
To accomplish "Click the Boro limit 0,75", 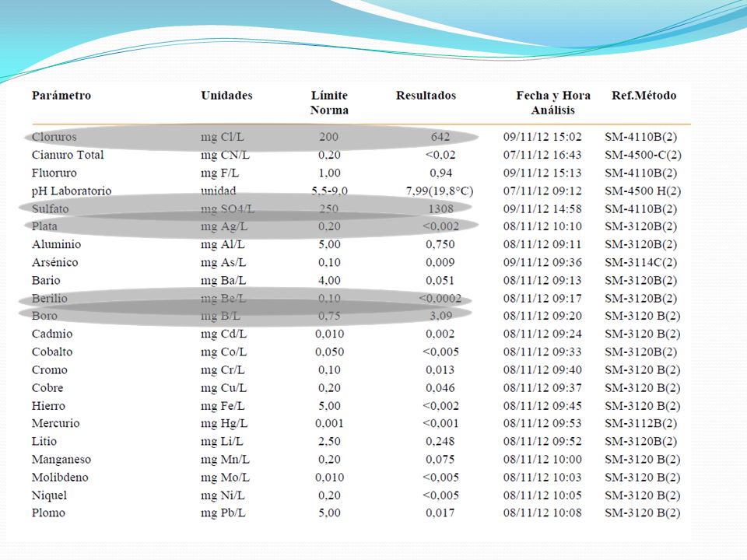I will tap(329, 316).
